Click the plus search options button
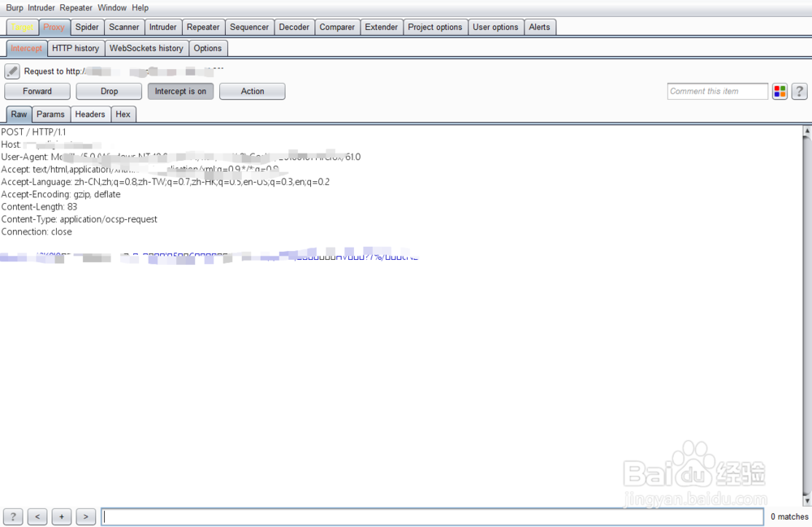 (x=62, y=516)
